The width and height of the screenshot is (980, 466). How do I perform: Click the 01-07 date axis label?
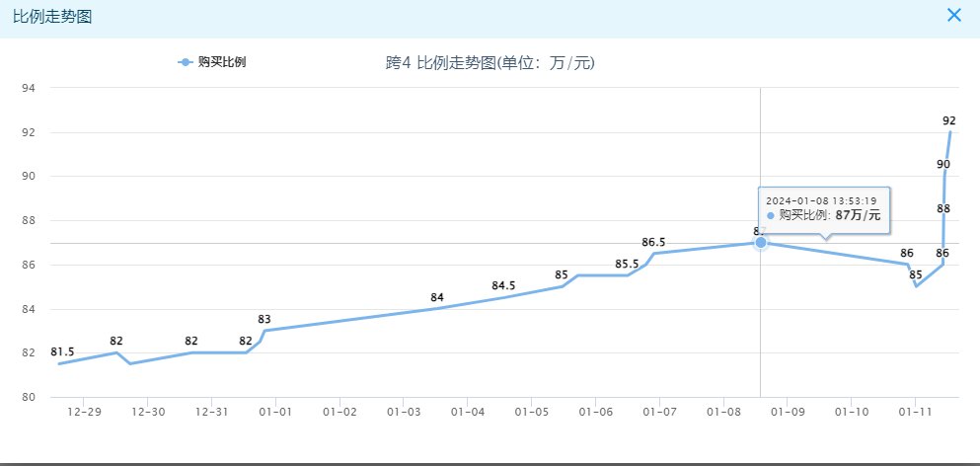click(x=659, y=412)
